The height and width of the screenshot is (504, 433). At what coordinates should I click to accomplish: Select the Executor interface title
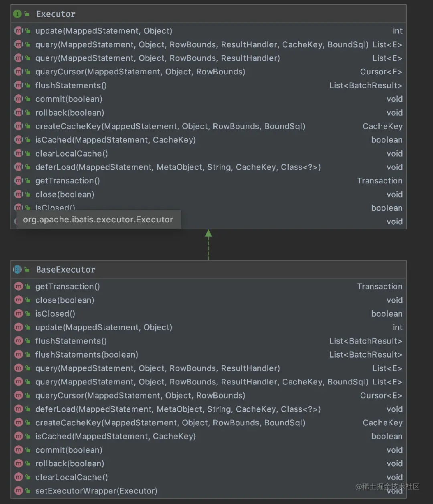[56, 14]
